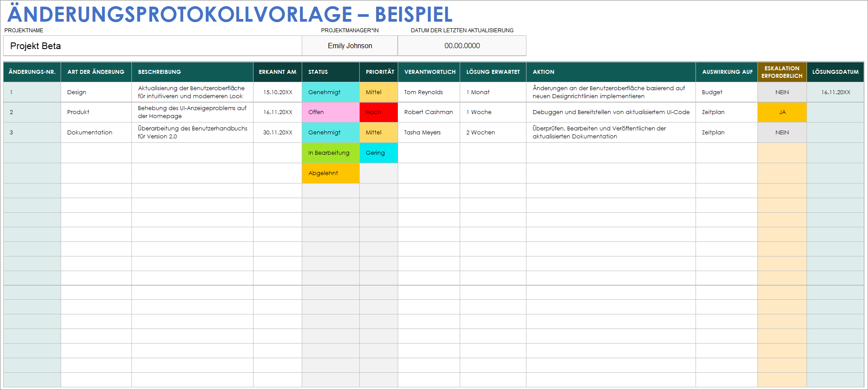Click the AKTION column header
868x390 pixels.
point(611,72)
